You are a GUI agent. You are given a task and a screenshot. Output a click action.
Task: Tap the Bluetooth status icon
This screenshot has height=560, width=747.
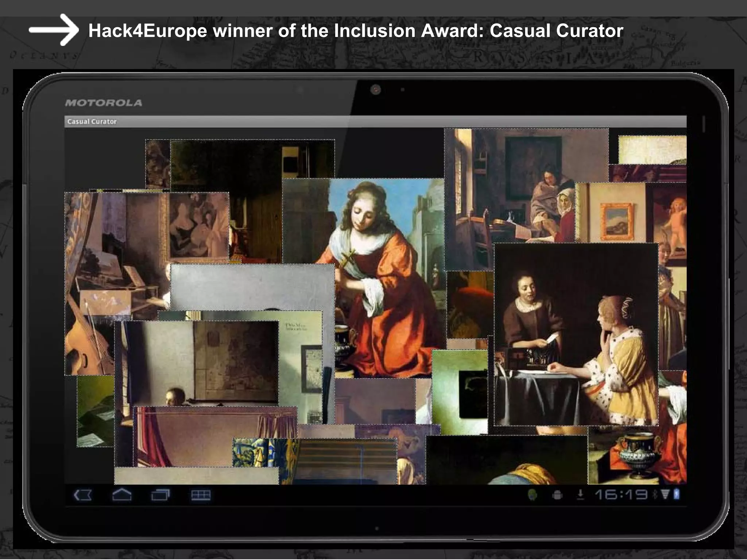(x=655, y=495)
